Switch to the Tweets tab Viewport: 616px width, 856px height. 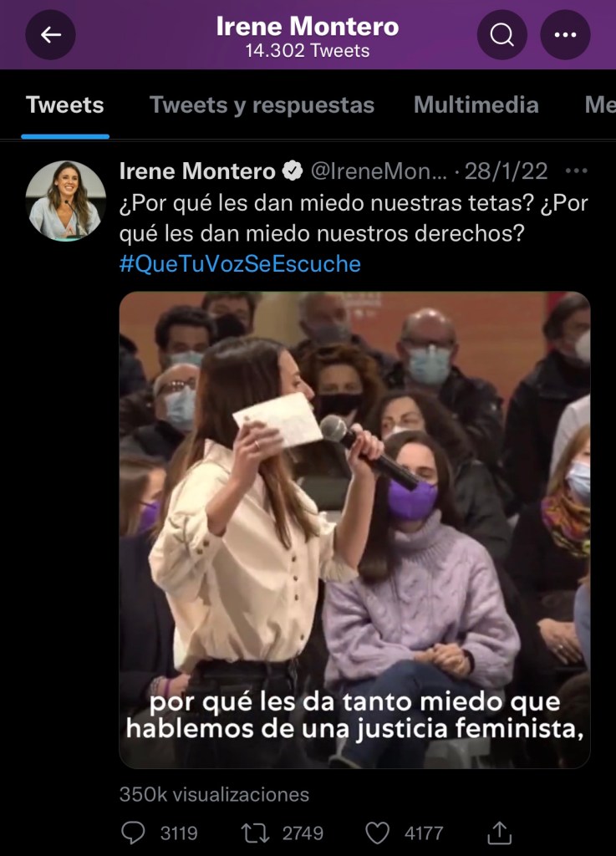pos(65,104)
